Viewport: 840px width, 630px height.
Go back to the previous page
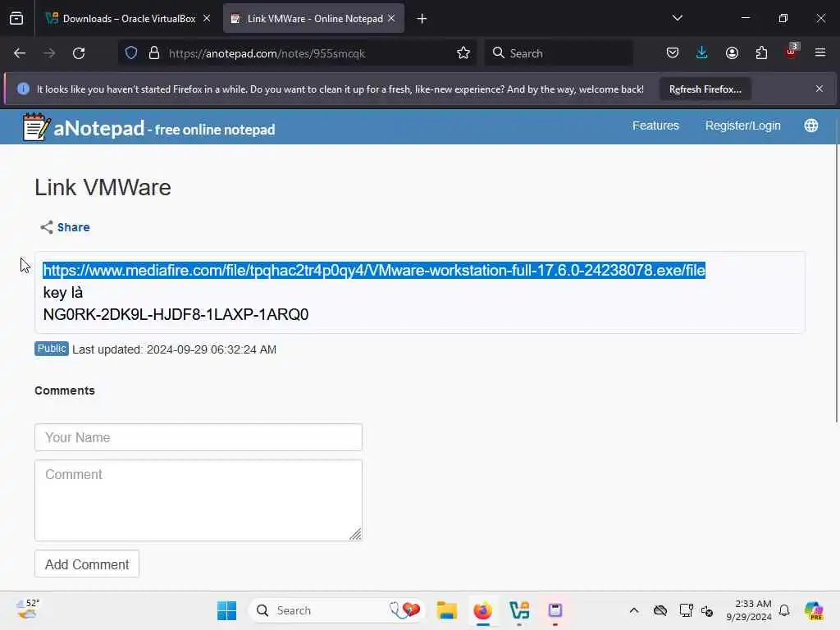(x=20, y=53)
